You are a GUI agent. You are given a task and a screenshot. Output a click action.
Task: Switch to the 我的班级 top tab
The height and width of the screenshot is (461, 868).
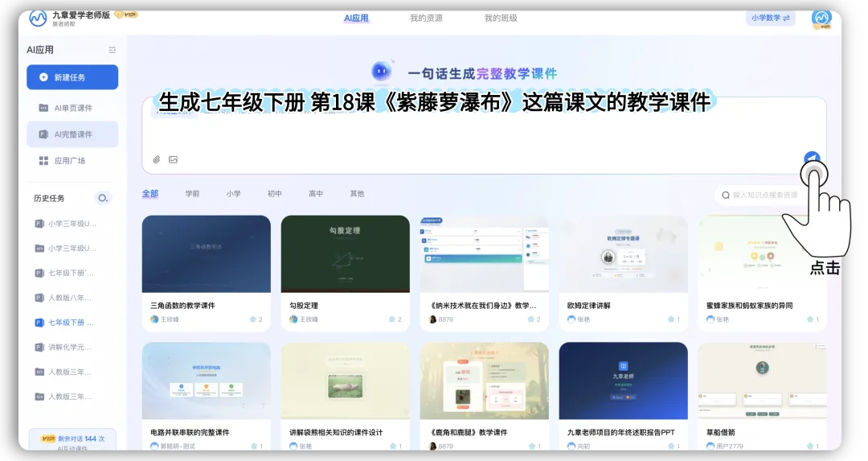pyautogui.click(x=501, y=19)
